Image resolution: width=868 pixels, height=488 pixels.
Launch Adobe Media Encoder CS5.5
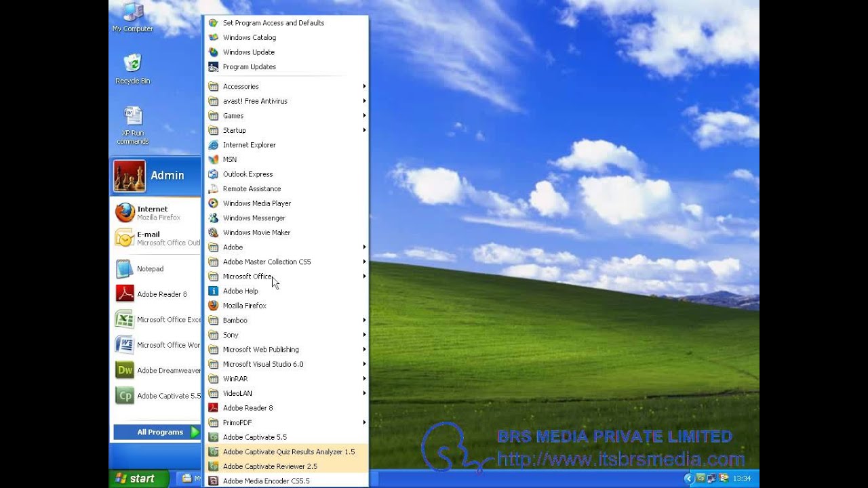point(286,481)
